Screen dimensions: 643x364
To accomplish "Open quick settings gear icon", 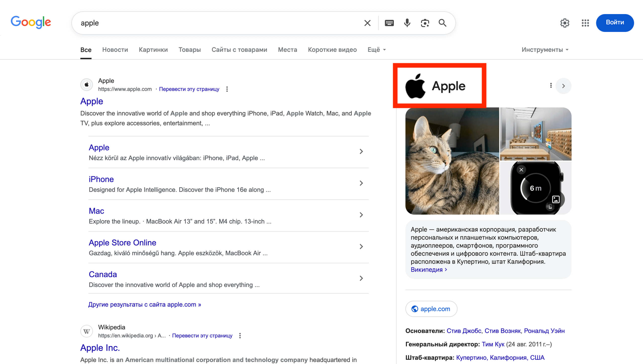I will pyautogui.click(x=565, y=23).
